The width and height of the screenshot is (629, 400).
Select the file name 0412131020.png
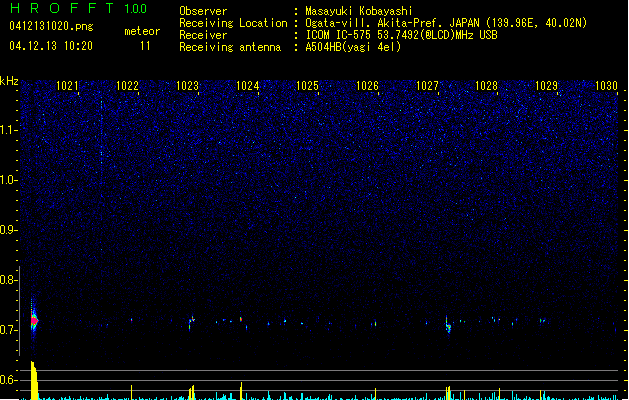coord(51,26)
